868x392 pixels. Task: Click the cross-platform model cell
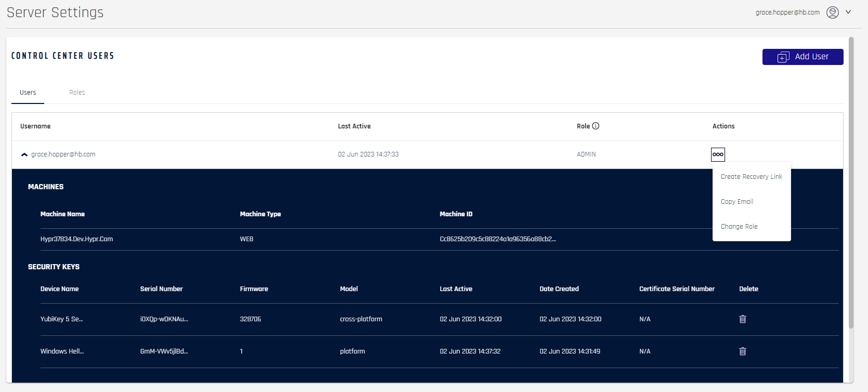361,319
